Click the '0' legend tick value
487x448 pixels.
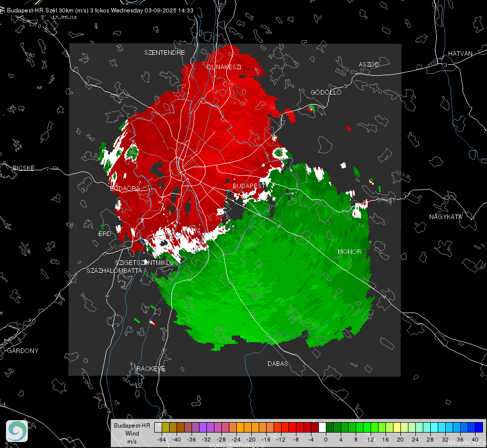(326, 440)
